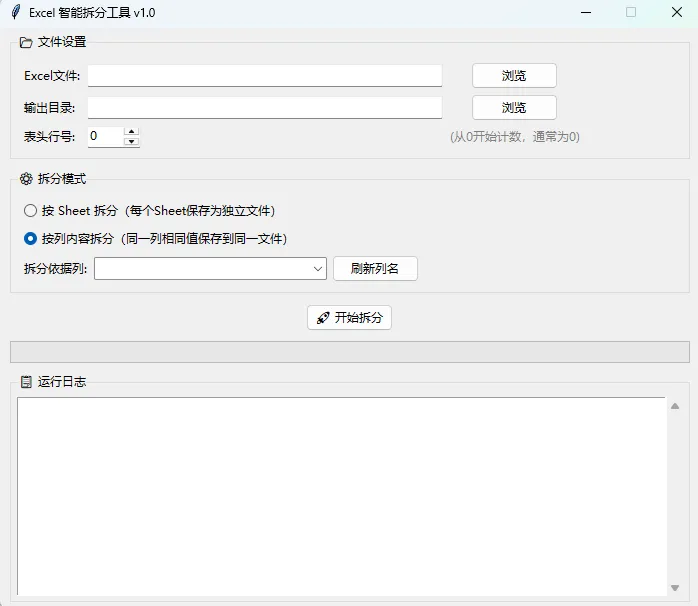Click the folder icon beside 文件设置
This screenshot has height=606, width=698.
[26, 43]
